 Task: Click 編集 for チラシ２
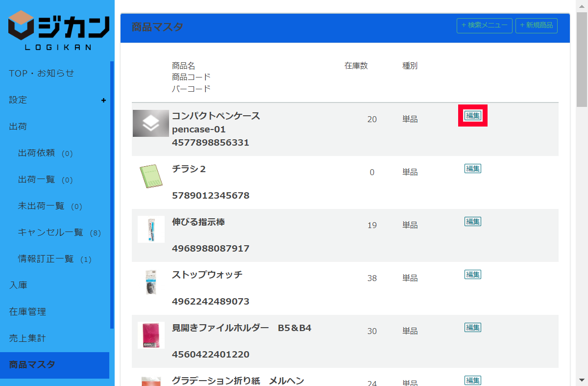pos(473,169)
